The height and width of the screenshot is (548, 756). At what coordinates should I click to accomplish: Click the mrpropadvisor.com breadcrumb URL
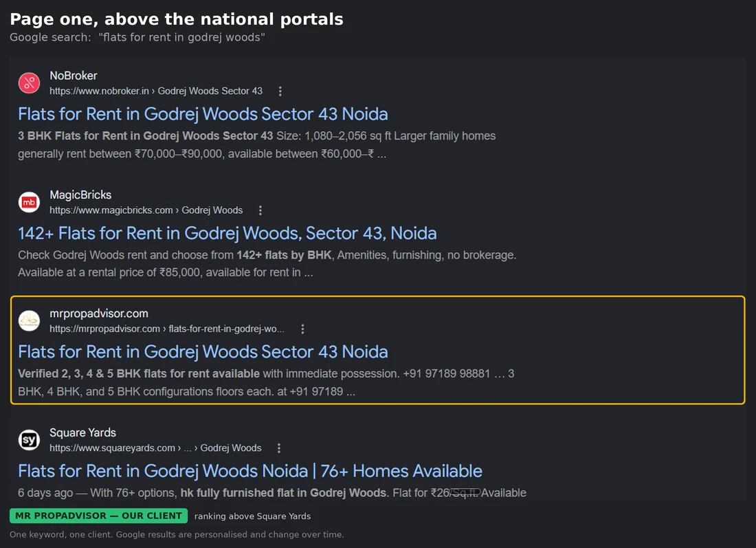[x=167, y=329]
